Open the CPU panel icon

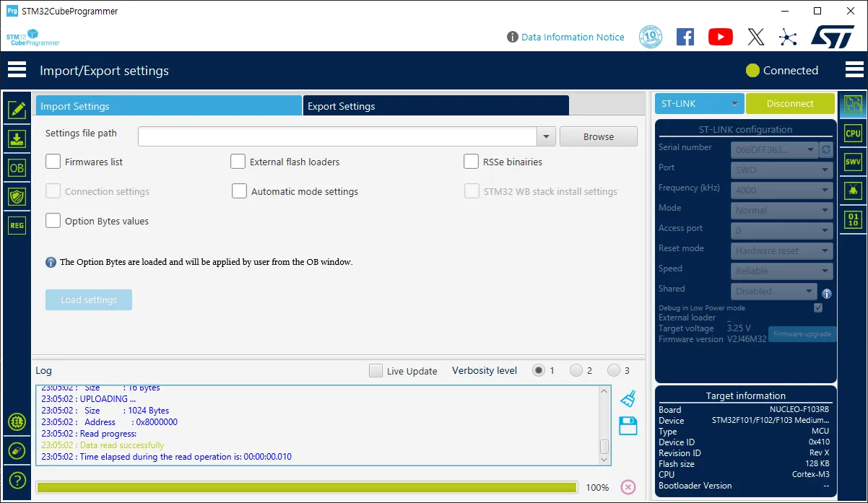click(854, 134)
